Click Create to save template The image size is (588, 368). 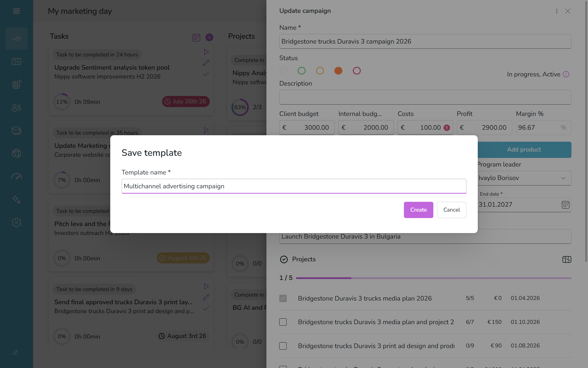pos(418,210)
